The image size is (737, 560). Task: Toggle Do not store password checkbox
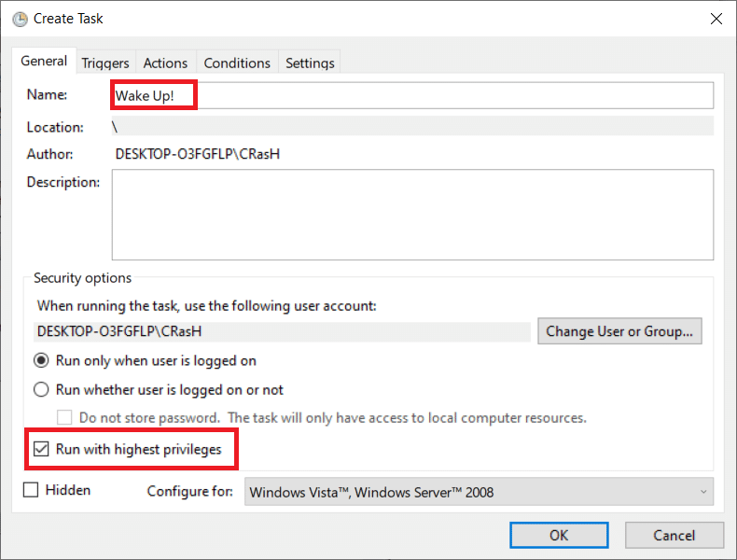coord(64,417)
